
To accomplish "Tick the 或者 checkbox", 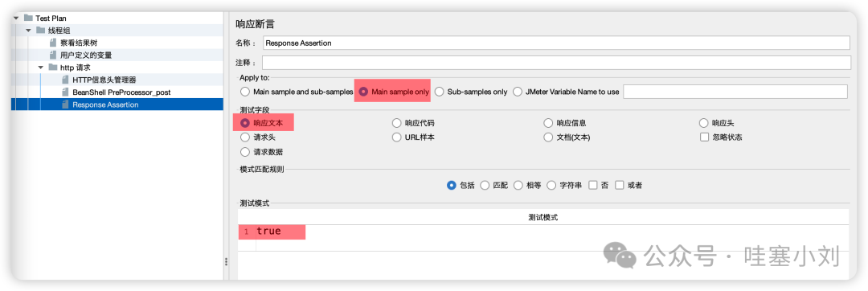I will pos(620,186).
